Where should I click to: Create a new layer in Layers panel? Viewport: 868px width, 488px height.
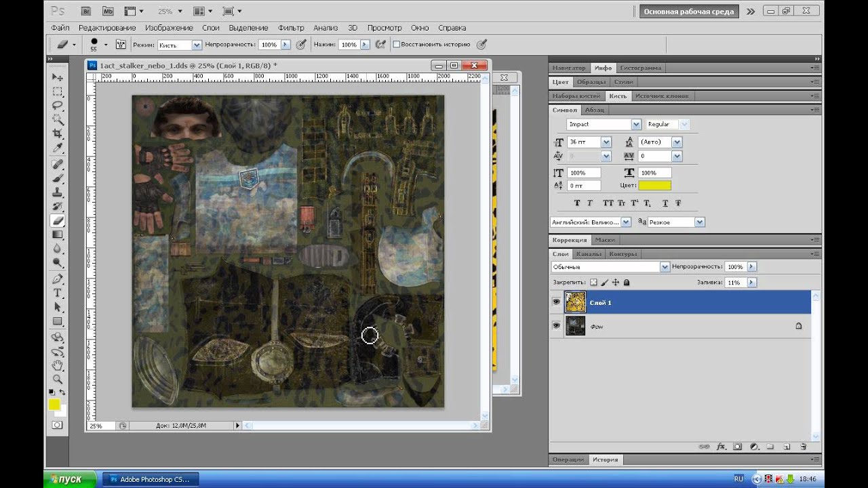pyautogui.click(x=787, y=447)
